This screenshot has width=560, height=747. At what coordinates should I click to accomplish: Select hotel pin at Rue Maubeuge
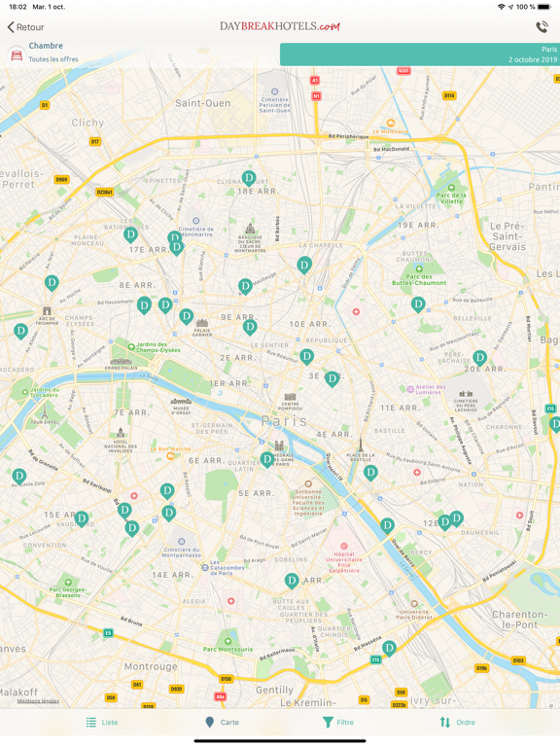tap(245, 287)
